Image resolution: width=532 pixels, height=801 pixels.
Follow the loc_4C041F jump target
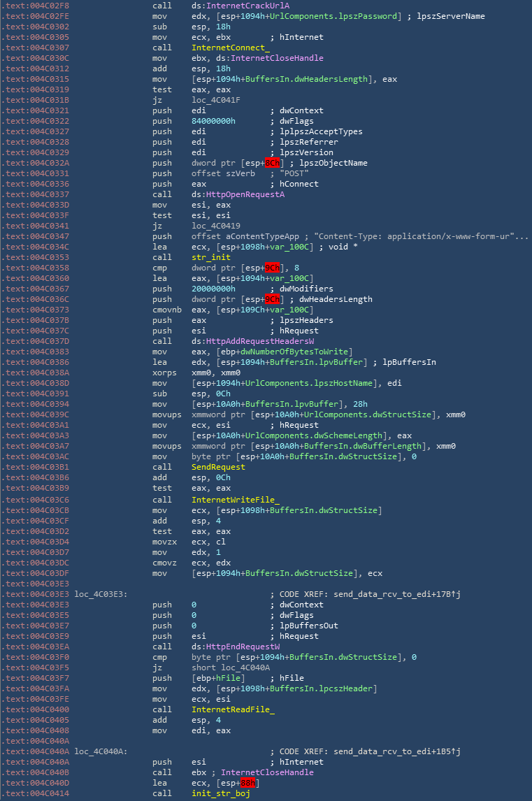click(x=215, y=100)
